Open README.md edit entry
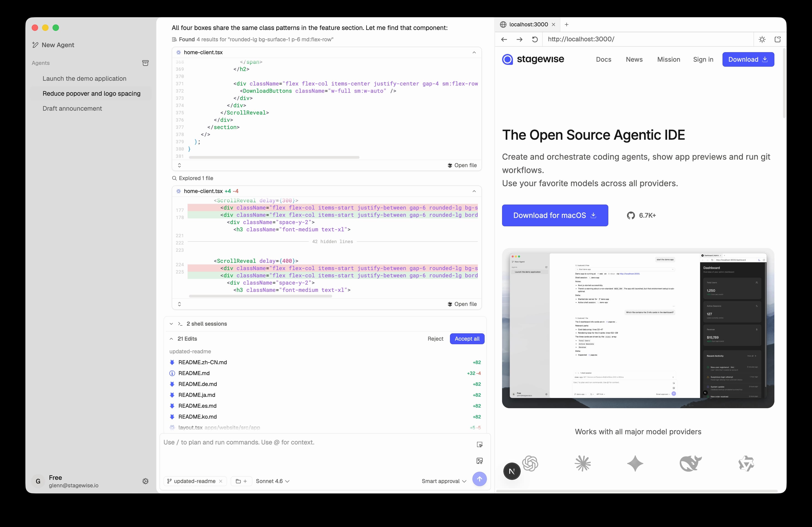Viewport: 812px width, 527px height. point(325,373)
